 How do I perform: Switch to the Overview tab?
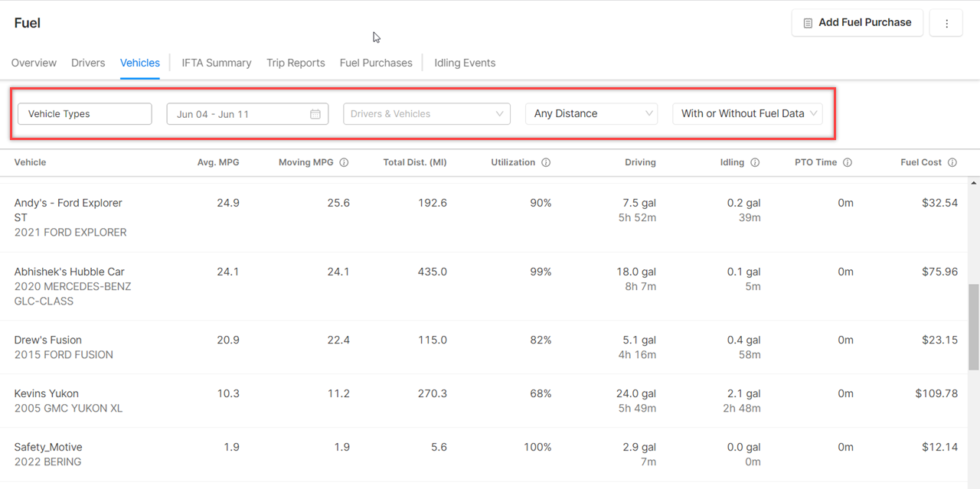tap(34, 63)
